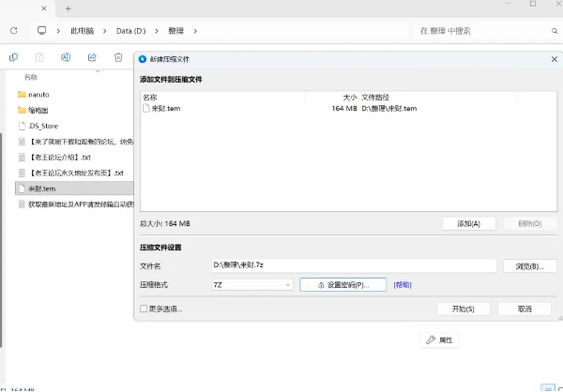
Task: Click the details view icon in status bar
Action: pos(548,388)
